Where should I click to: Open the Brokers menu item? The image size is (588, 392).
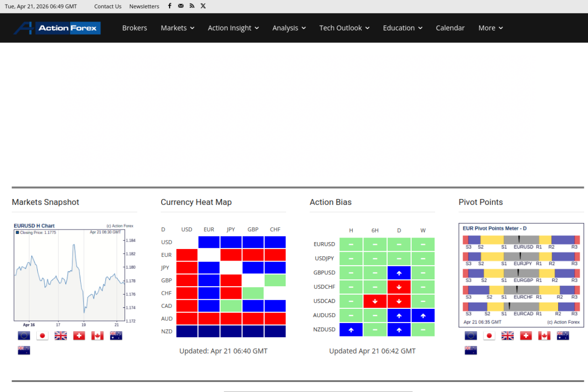(x=135, y=28)
